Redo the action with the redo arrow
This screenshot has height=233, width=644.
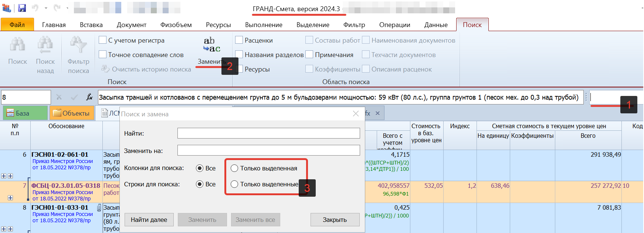(57, 7)
